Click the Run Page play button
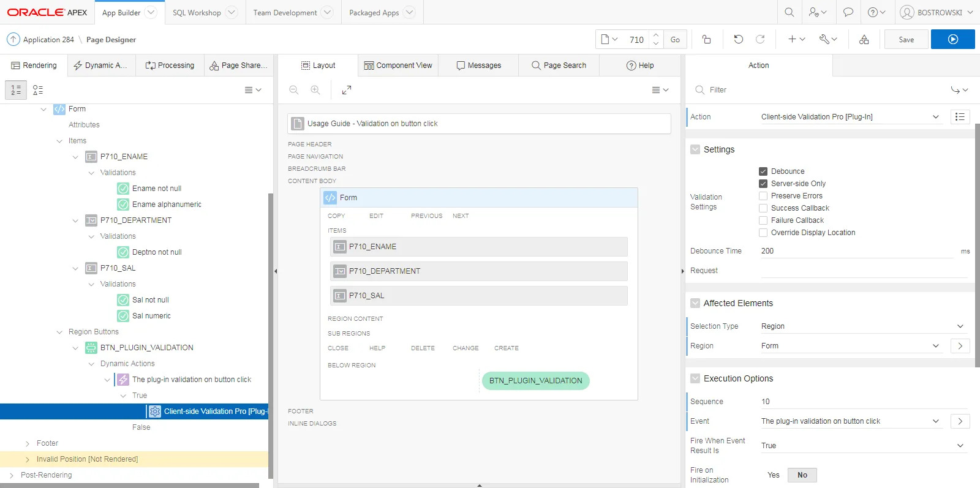Screen dimensions: 980x488 point(952,39)
